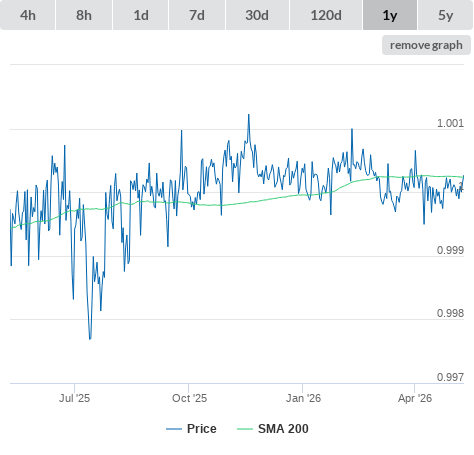Select the 8h time range

[x=84, y=15]
